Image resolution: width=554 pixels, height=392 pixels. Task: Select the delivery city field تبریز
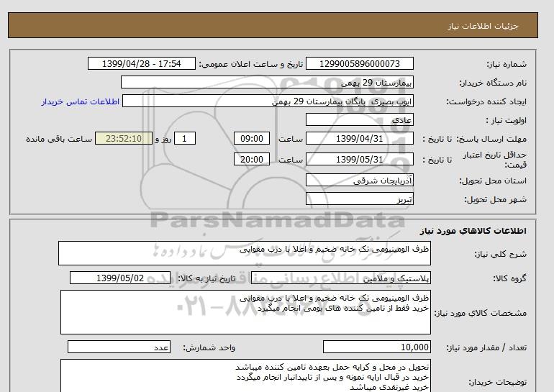pos(359,199)
